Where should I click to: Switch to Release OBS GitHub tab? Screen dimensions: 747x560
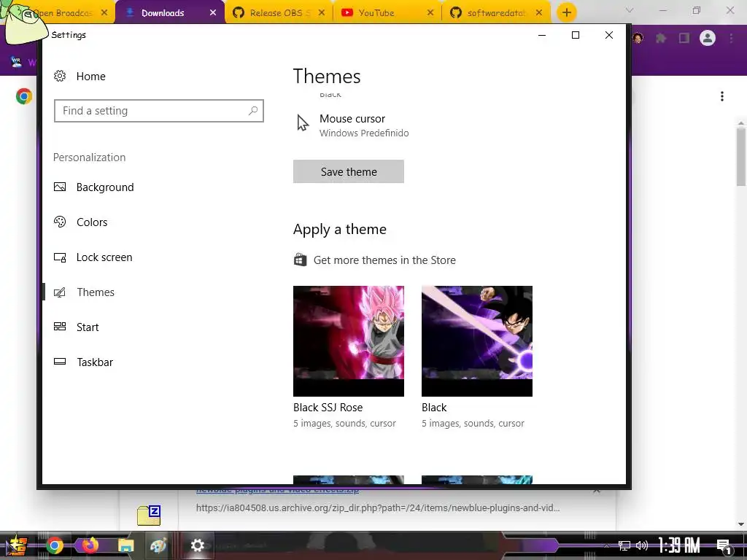click(278, 13)
